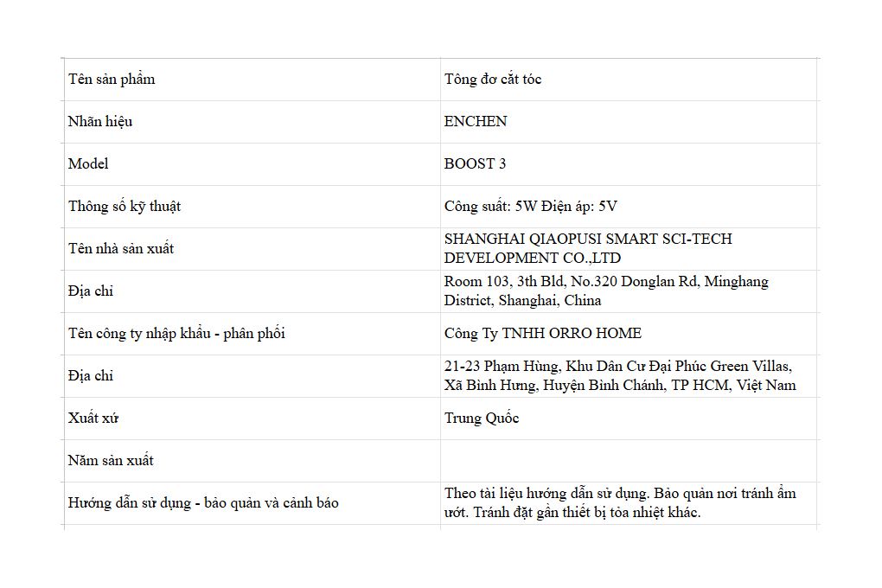Click the 'Thông số kỹ thuật' label

125,207
